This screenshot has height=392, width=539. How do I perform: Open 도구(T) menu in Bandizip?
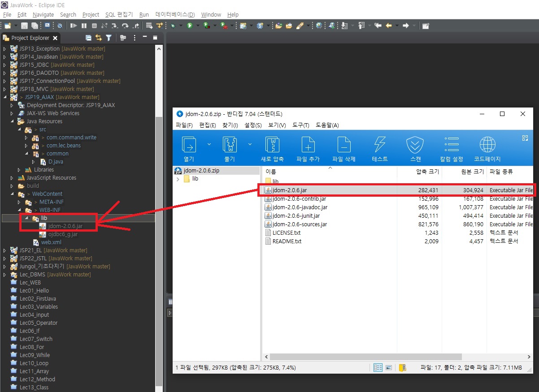coord(301,125)
